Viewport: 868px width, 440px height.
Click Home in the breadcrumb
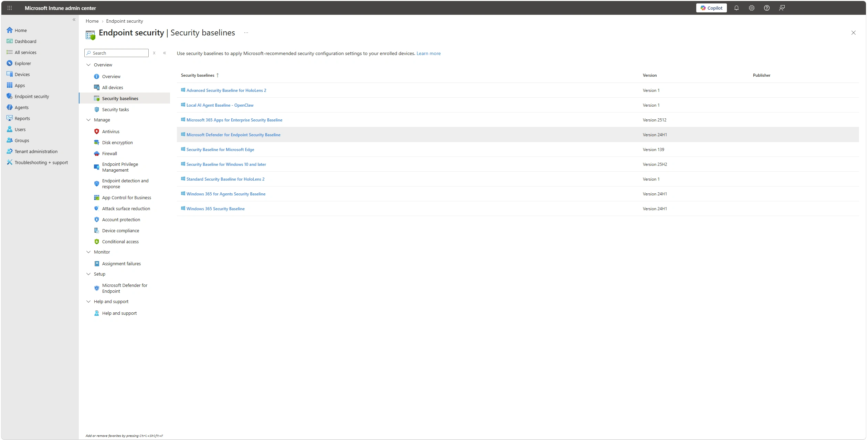pyautogui.click(x=92, y=21)
